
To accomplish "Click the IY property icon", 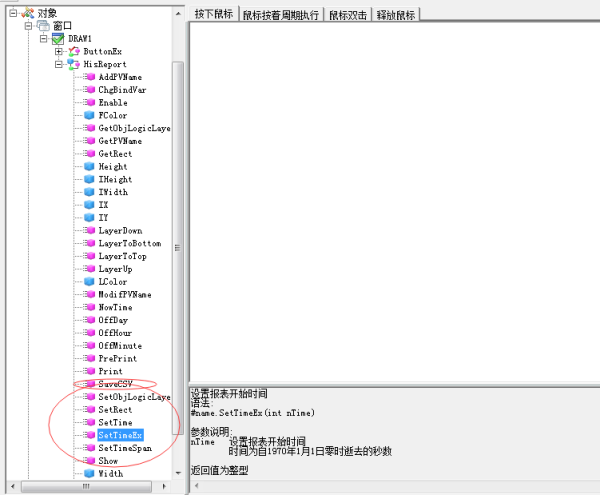I will [89, 217].
